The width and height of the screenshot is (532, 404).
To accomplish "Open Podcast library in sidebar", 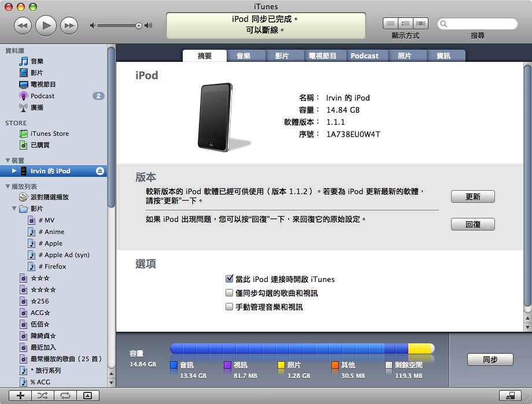I will [x=42, y=96].
